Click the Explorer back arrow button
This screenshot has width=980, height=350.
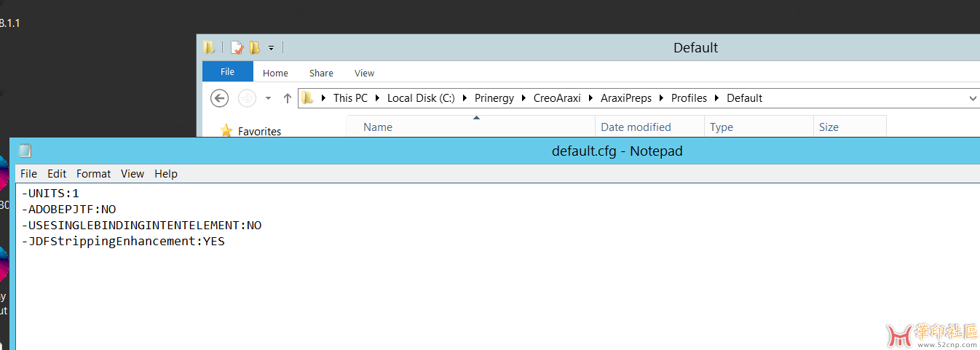tap(219, 98)
